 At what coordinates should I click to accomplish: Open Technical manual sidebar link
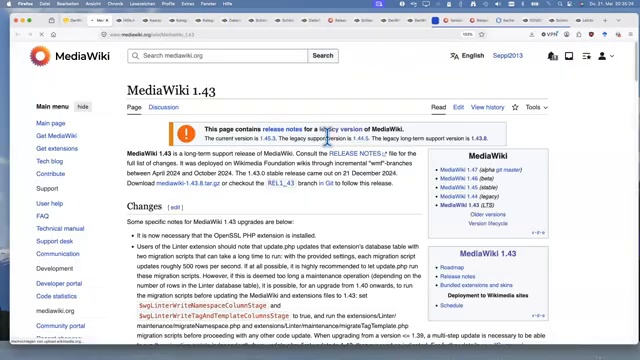pyautogui.click(x=60, y=229)
